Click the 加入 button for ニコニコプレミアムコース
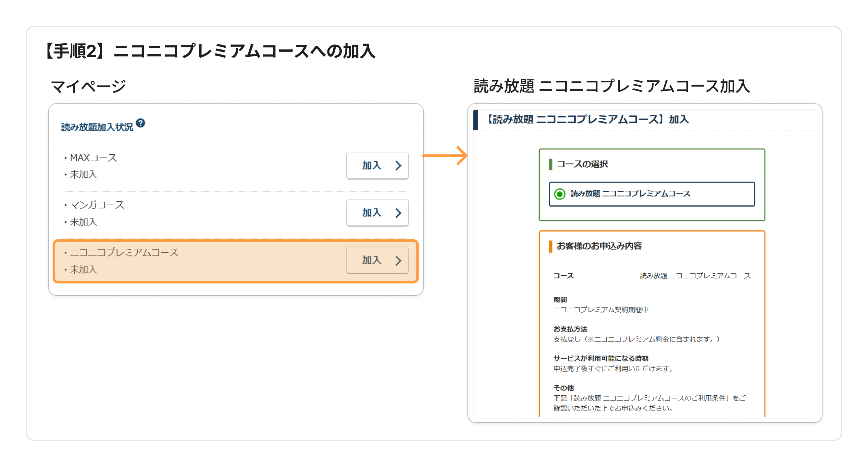The width and height of the screenshot is (868, 467). [x=377, y=260]
